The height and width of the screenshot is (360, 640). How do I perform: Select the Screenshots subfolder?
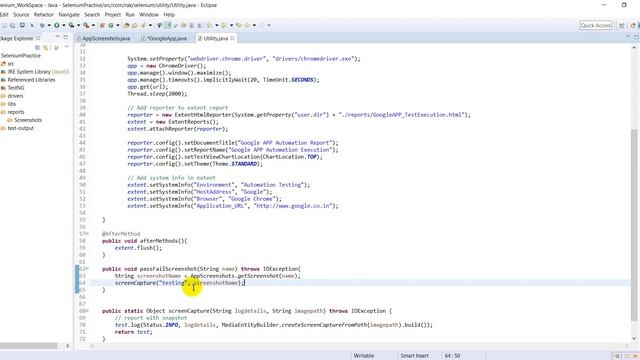[24, 120]
